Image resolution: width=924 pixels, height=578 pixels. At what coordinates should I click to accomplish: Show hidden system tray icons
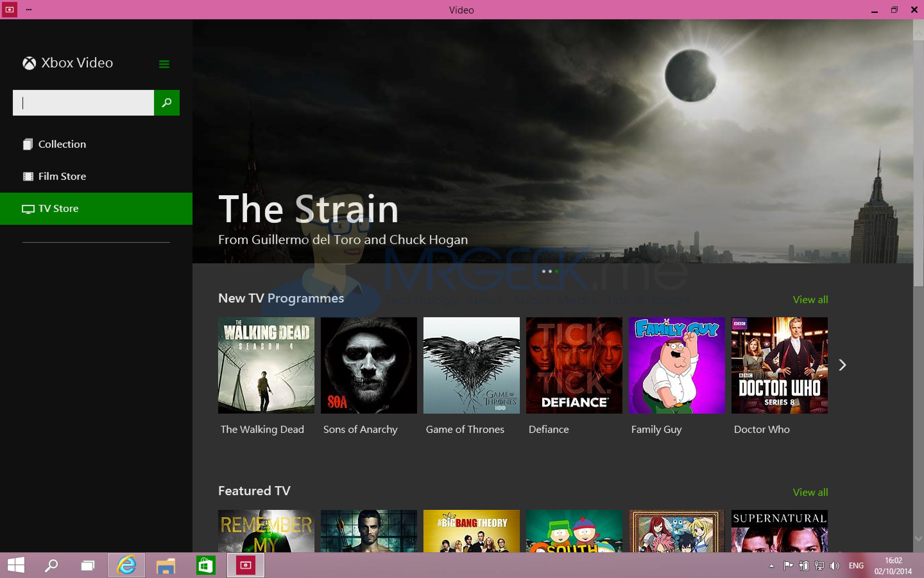coord(771,566)
